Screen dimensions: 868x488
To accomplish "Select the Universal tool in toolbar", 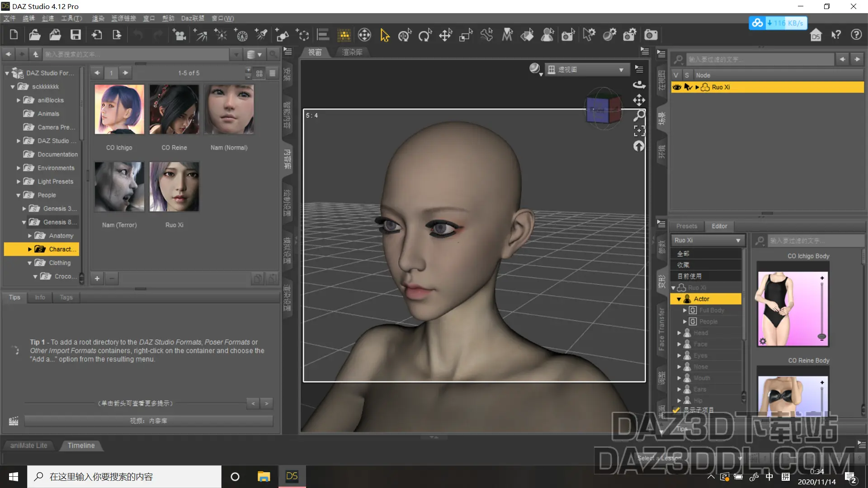I will pyautogui.click(x=405, y=35).
